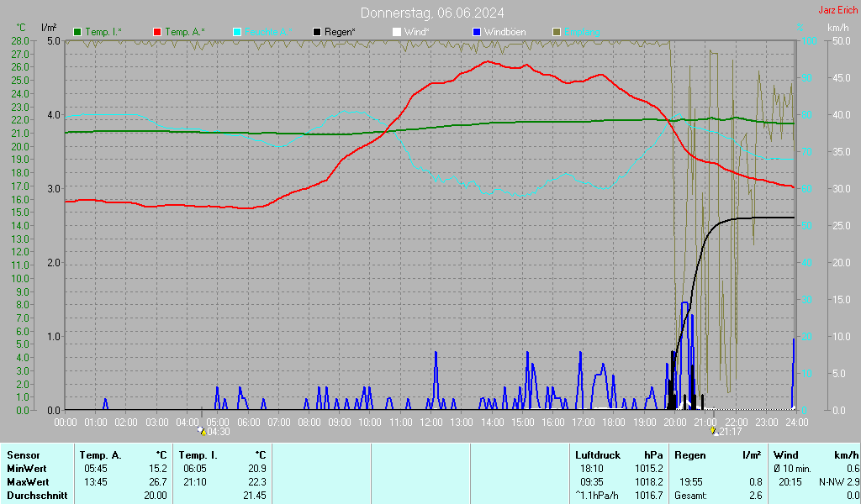Click the rain total value 2.6
Image resolution: width=861 pixels, height=504 pixels.
click(x=756, y=496)
